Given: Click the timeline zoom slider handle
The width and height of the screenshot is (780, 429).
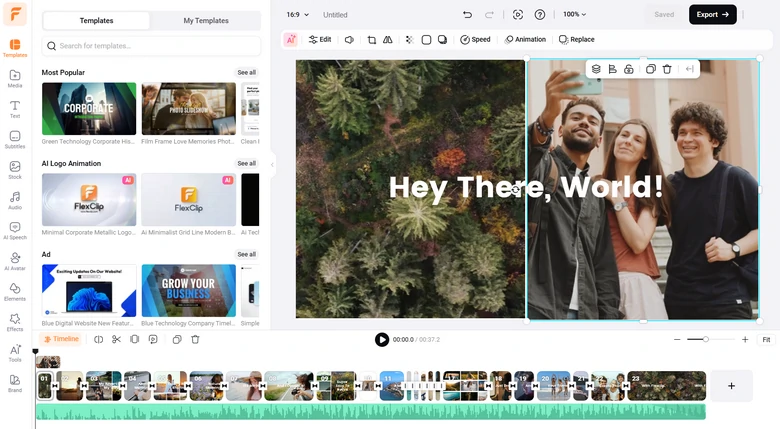Looking at the screenshot, I should 705,339.
